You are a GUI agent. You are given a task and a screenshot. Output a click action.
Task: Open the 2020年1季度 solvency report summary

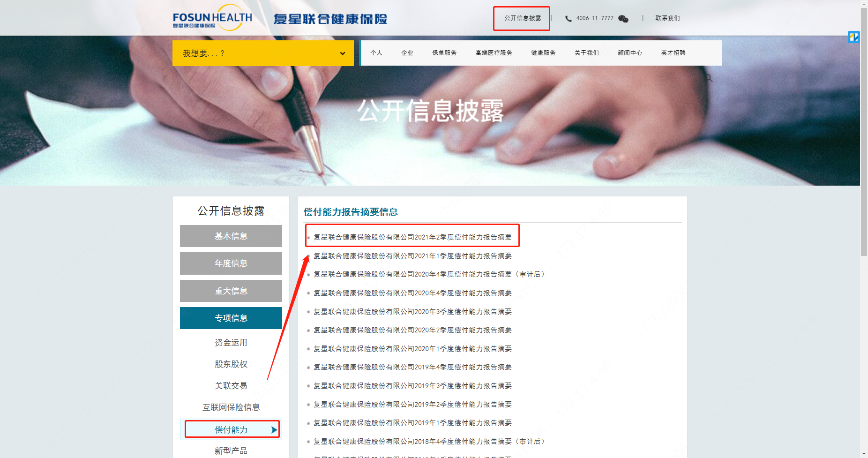[x=412, y=349]
